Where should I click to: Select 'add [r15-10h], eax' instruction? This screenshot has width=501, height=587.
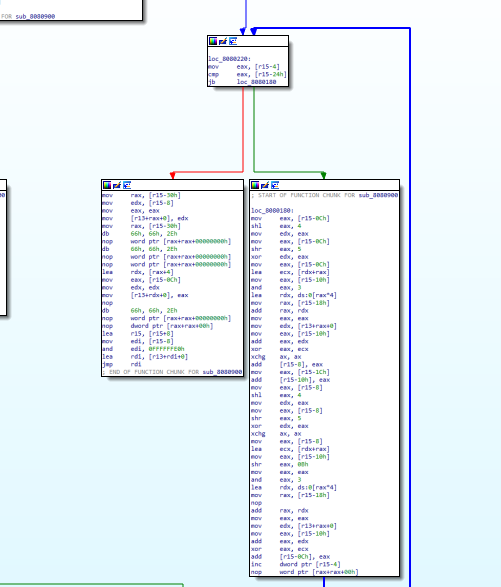click(x=291, y=380)
